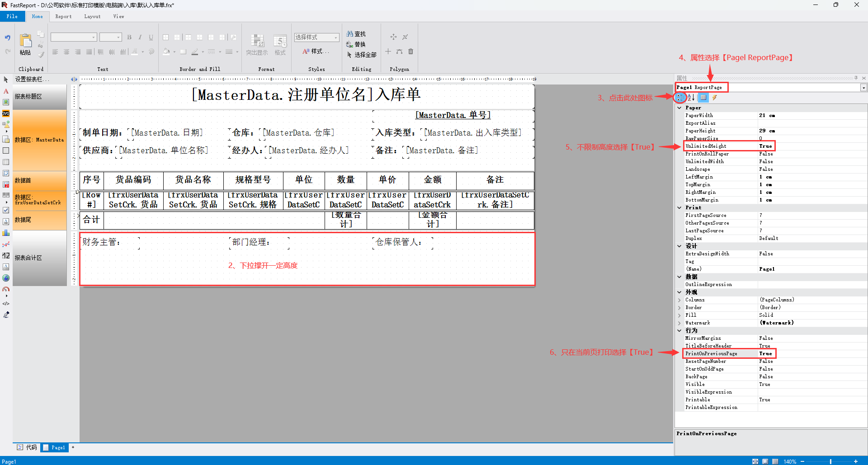Click the 突出显示 highlight button
The width and height of the screenshot is (868, 465).
tap(257, 44)
